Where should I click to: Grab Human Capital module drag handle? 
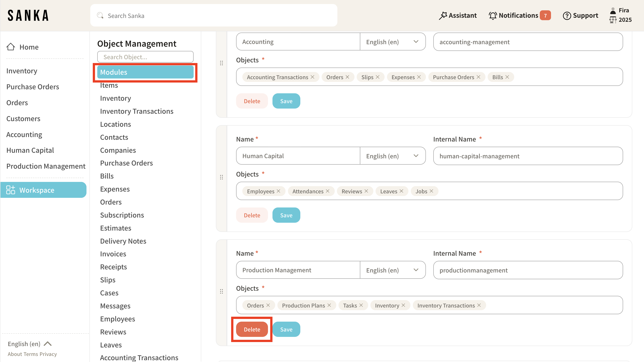tap(221, 177)
